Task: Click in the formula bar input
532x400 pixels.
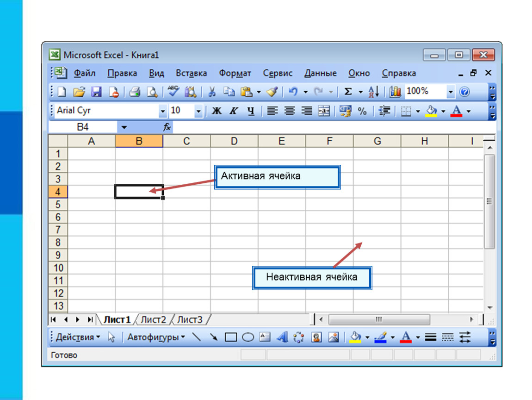Action: (x=334, y=127)
